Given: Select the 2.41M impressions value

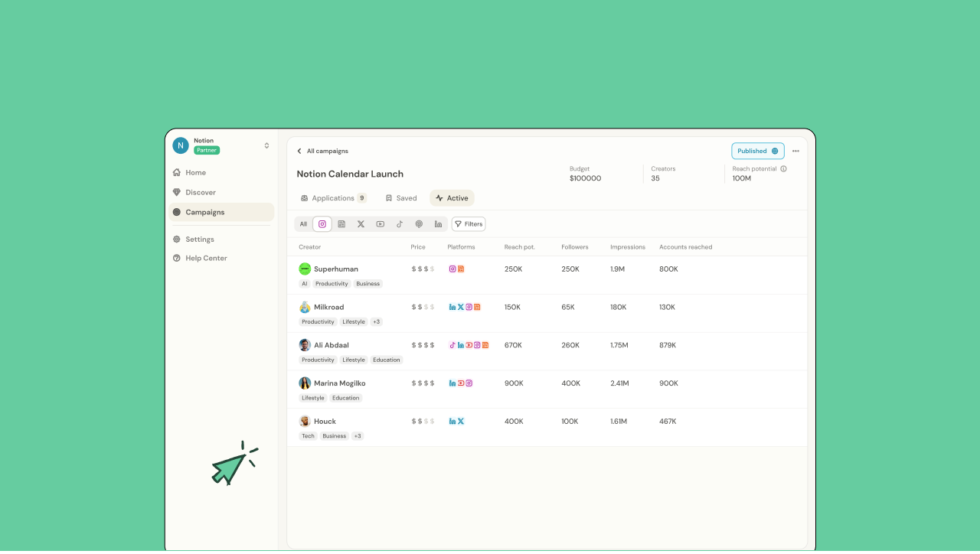Looking at the screenshot, I should 619,383.
